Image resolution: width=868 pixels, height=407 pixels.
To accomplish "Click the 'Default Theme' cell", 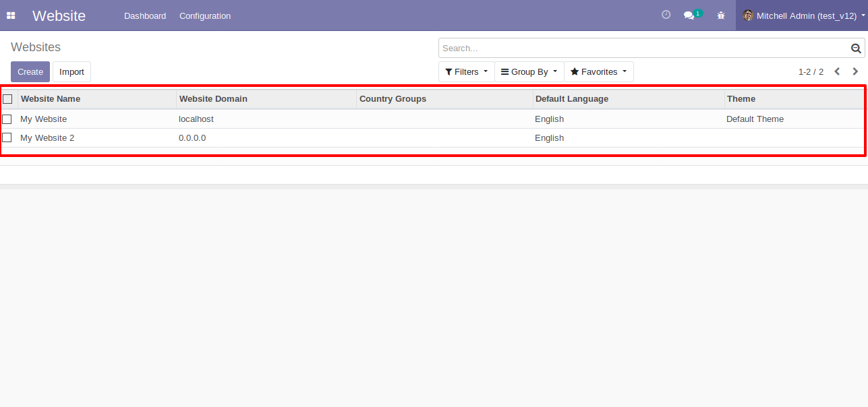I will (755, 119).
